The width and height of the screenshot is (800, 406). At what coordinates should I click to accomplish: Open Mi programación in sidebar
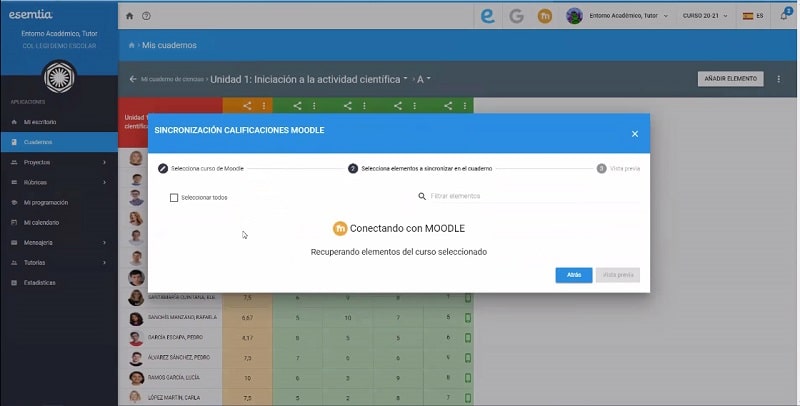[59, 202]
